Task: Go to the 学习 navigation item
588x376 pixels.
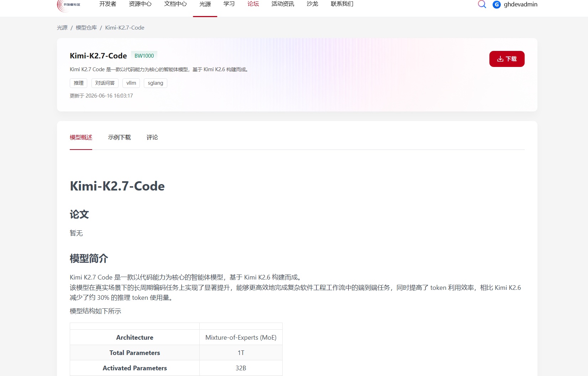Action: (x=229, y=4)
